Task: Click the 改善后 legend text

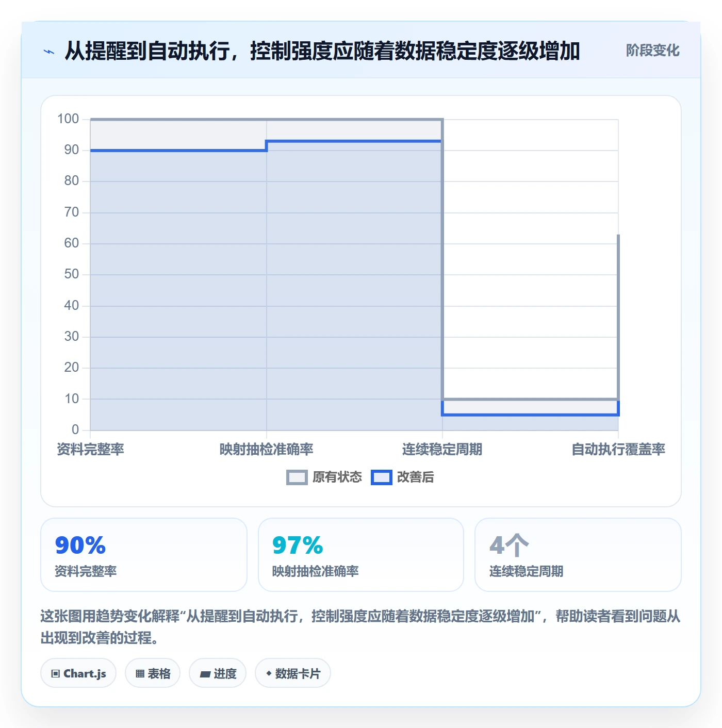Action: pos(415,477)
